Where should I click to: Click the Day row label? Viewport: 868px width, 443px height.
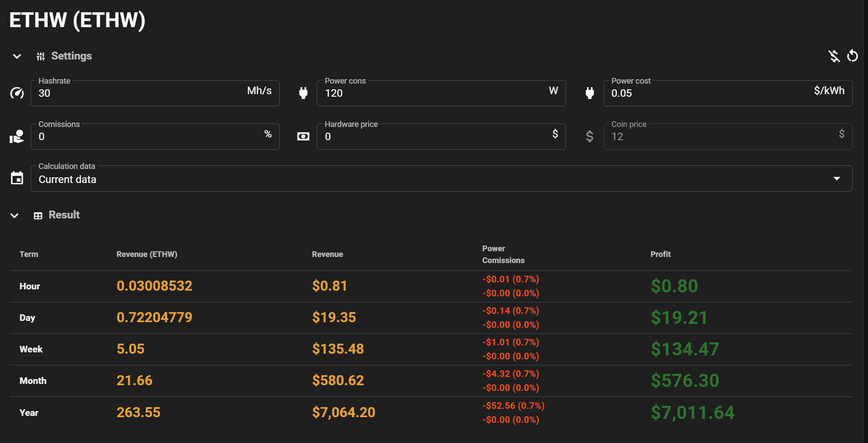coord(27,318)
